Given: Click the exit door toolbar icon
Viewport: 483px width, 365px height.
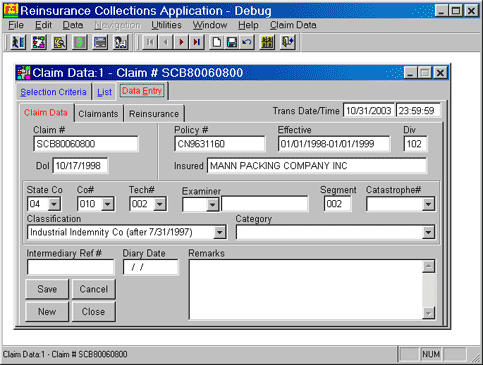Looking at the screenshot, I should [288, 42].
